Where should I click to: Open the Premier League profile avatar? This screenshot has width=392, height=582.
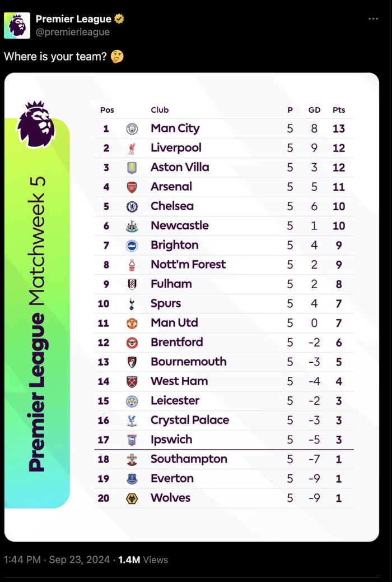tap(17, 25)
